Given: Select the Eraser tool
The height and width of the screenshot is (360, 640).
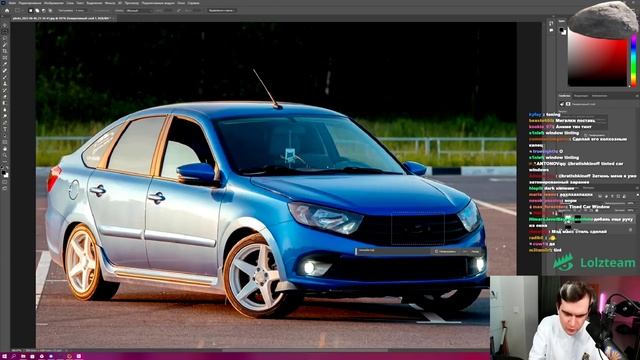Looking at the screenshot, I should (5, 97).
